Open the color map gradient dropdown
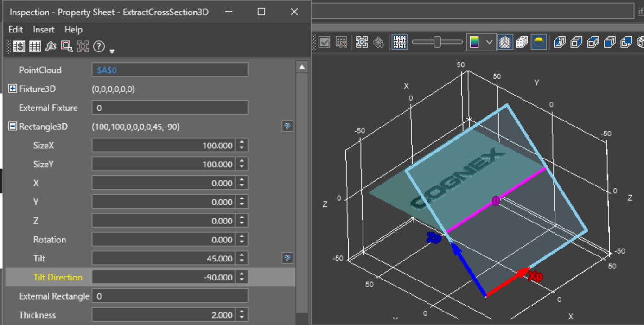 pyautogui.click(x=489, y=42)
